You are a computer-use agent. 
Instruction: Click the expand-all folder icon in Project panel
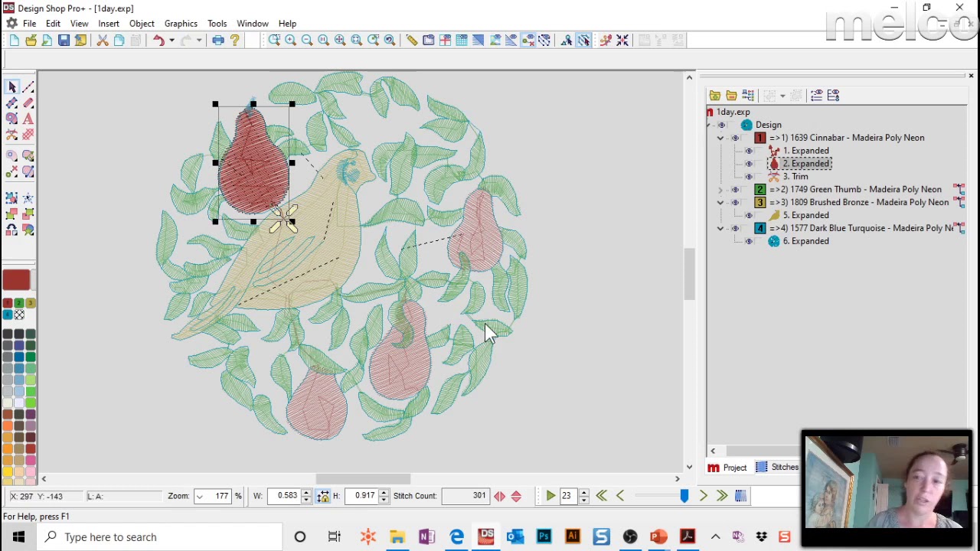pos(715,96)
